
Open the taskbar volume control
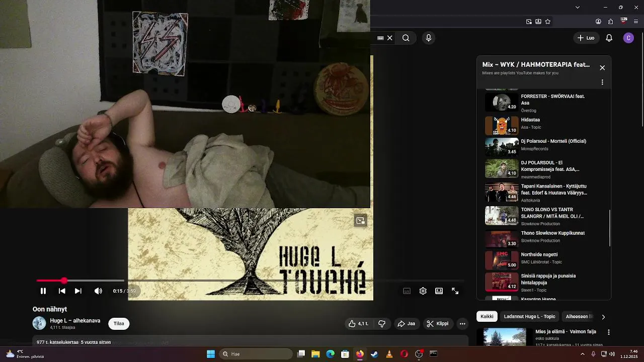tap(612, 354)
